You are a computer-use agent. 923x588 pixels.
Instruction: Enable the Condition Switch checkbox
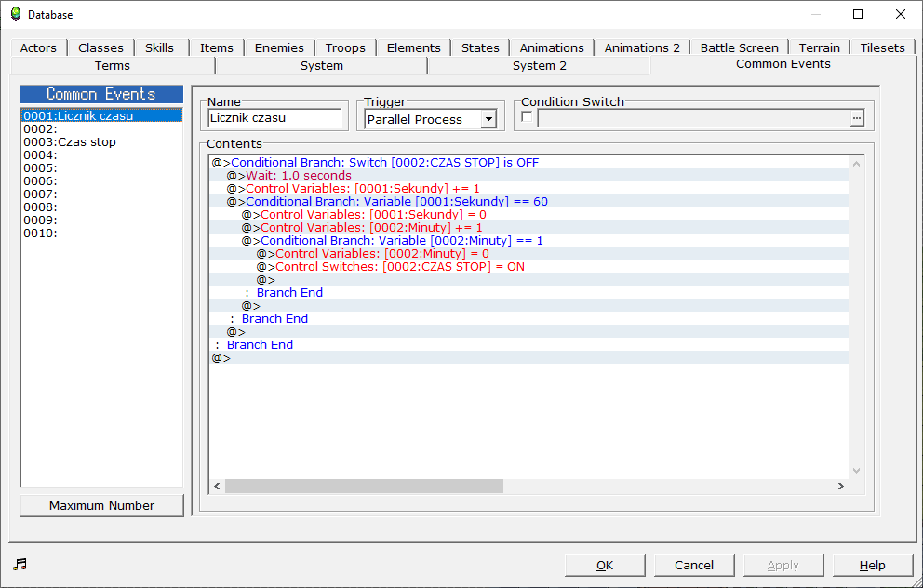point(527,117)
